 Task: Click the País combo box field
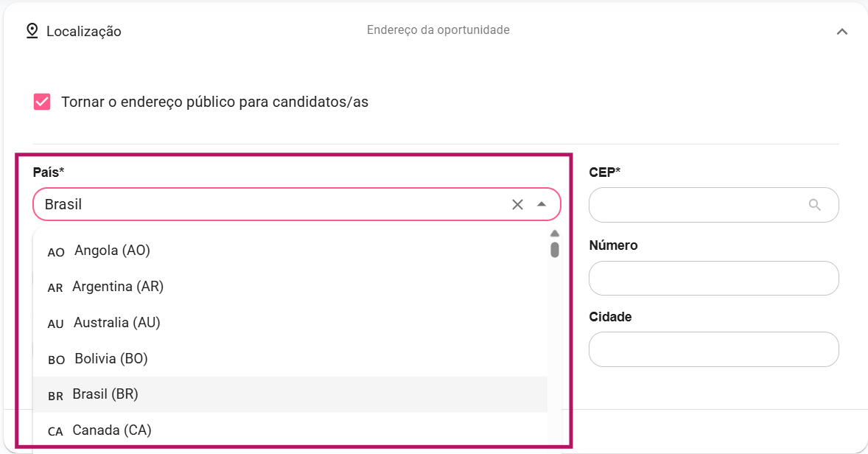[273, 205]
